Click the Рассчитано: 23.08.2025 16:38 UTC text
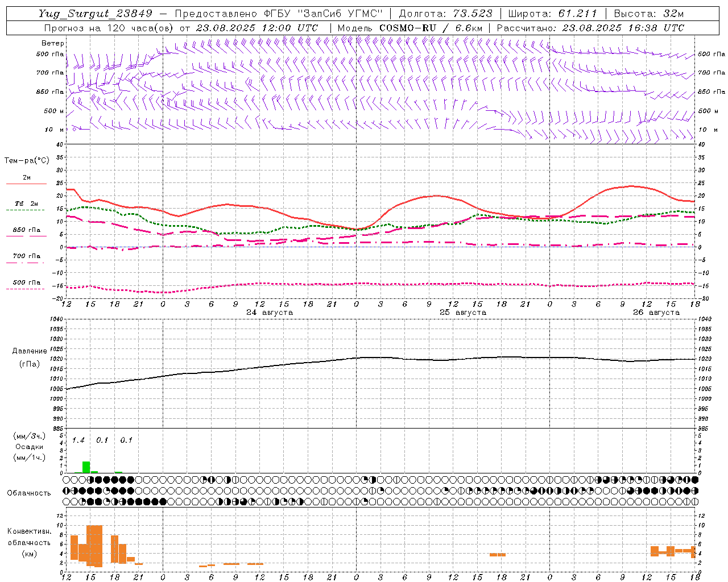The width and height of the screenshot is (728, 582). click(590, 28)
